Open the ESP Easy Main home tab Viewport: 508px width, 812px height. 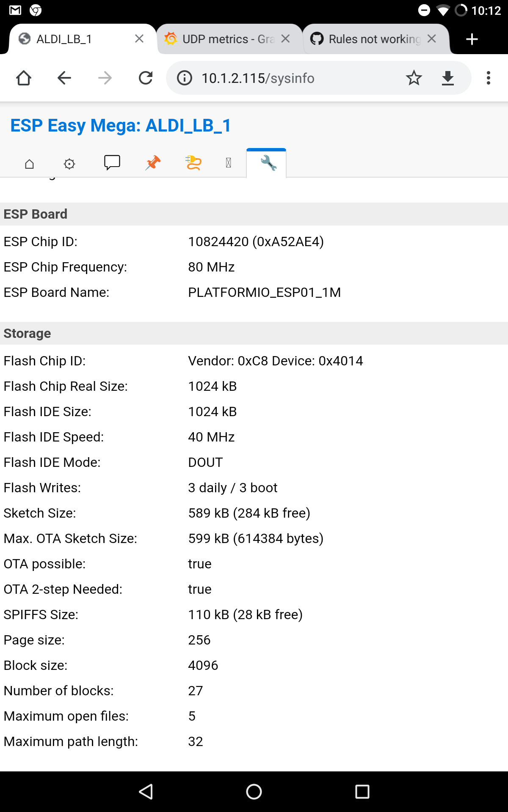coord(29,164)
